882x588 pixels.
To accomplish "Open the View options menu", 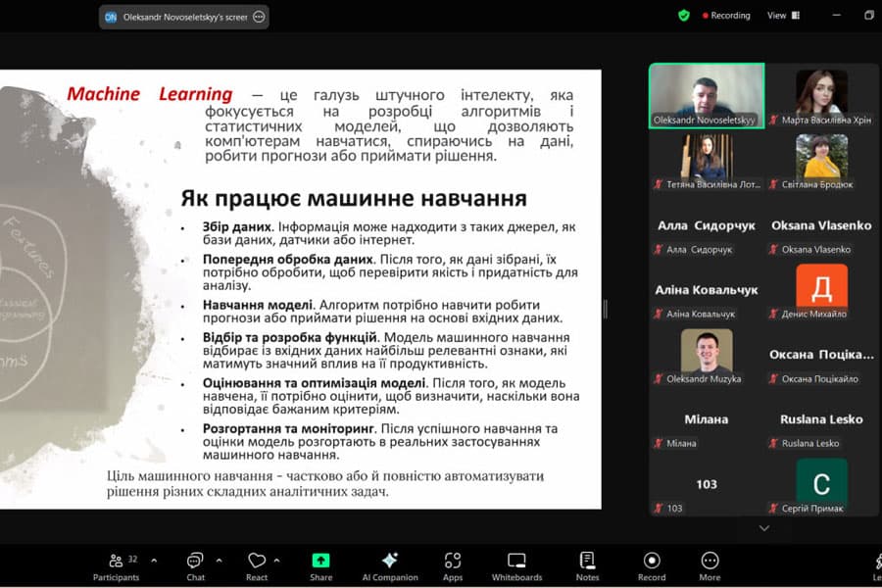I will pos(782,16).
